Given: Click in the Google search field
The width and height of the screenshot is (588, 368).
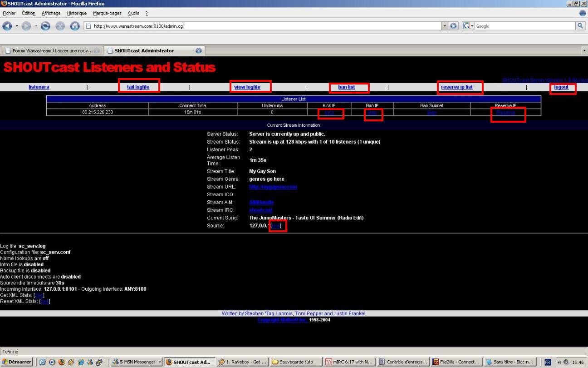Looking at the screenshot, I should coord(524,26).
